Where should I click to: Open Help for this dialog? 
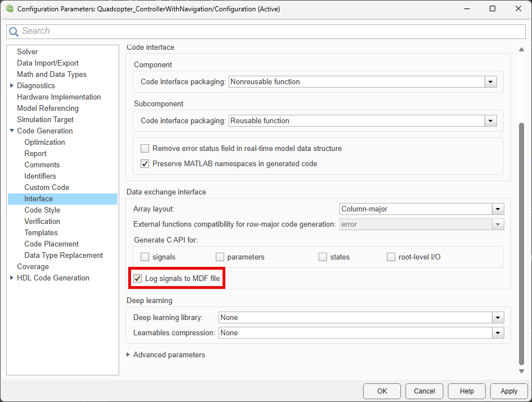coord(467,391)
